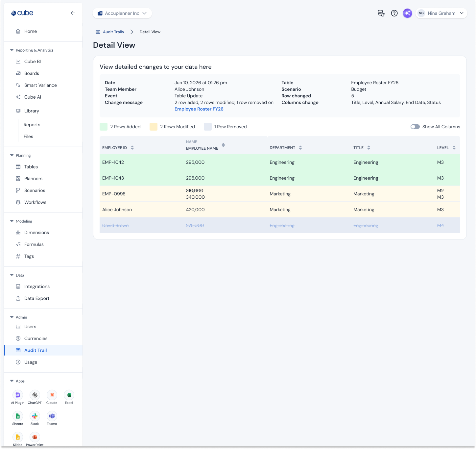Collapse the Modeling section
476x449 pixels.
tap(12, 221)
